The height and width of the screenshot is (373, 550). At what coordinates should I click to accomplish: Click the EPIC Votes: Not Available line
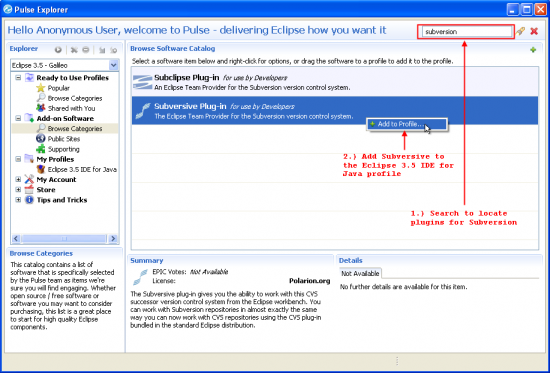[x=190, y=272]
